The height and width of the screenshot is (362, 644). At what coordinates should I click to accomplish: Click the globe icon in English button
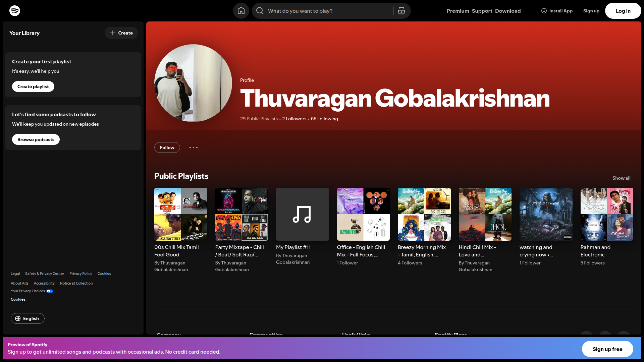18,318
